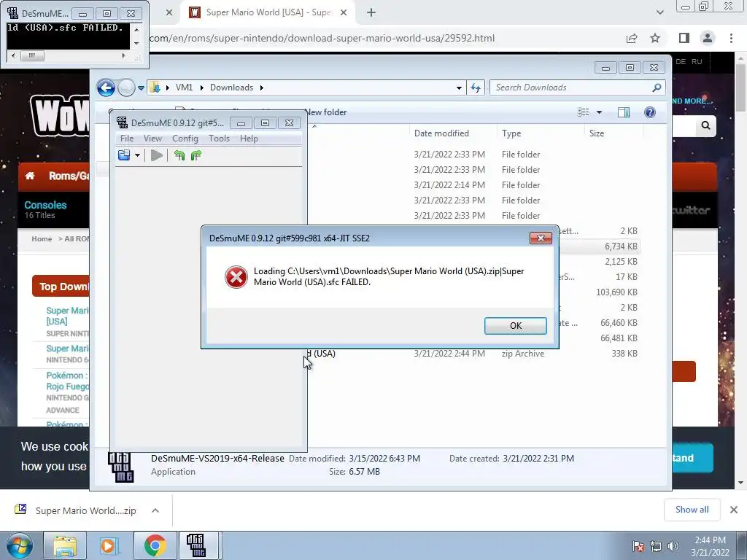Sort by the Type column header

(511, 133)
